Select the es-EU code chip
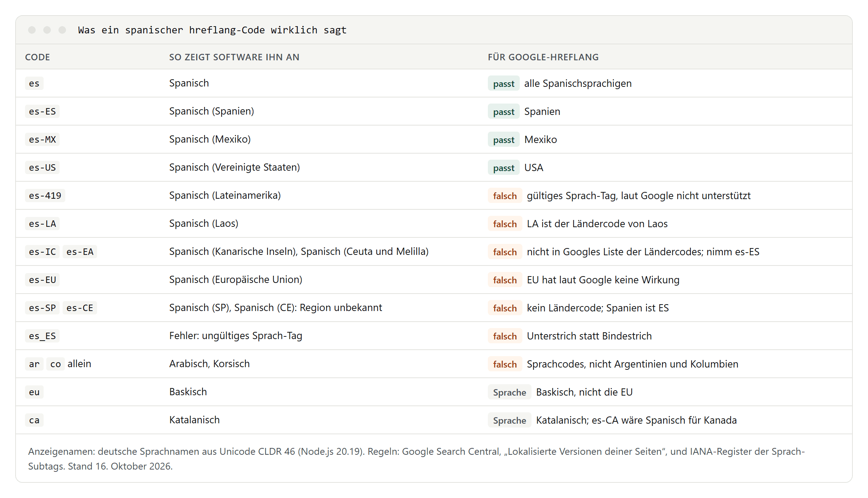Image resolution: width=868 pixels, height=498 pixels. 42,280
